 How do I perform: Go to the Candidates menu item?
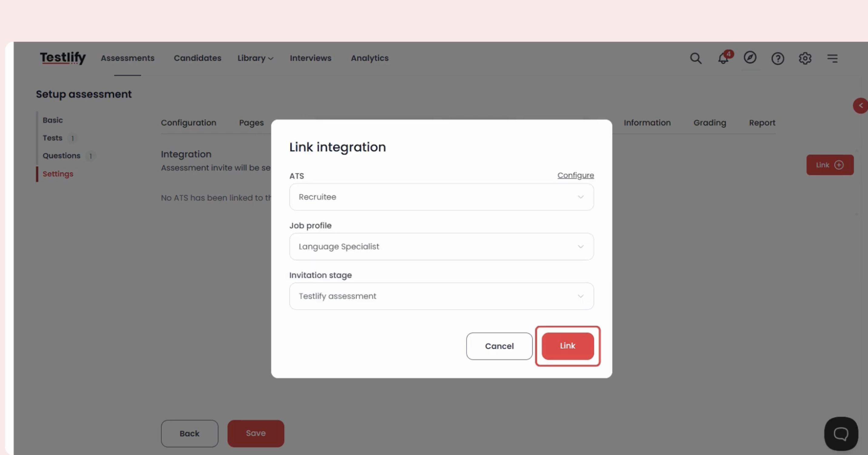tap(198, 58)
